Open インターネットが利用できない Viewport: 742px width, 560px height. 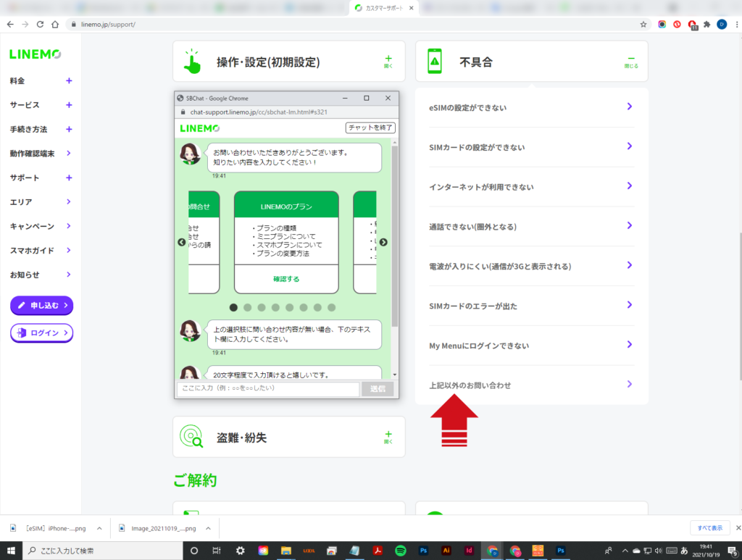pyautogui.click(x=531, y=187)
